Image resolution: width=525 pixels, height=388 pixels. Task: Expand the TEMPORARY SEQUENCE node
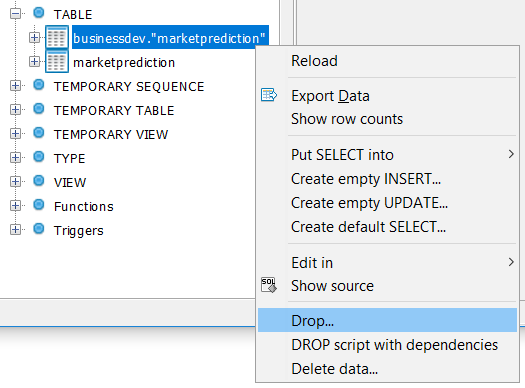point(15,86)
